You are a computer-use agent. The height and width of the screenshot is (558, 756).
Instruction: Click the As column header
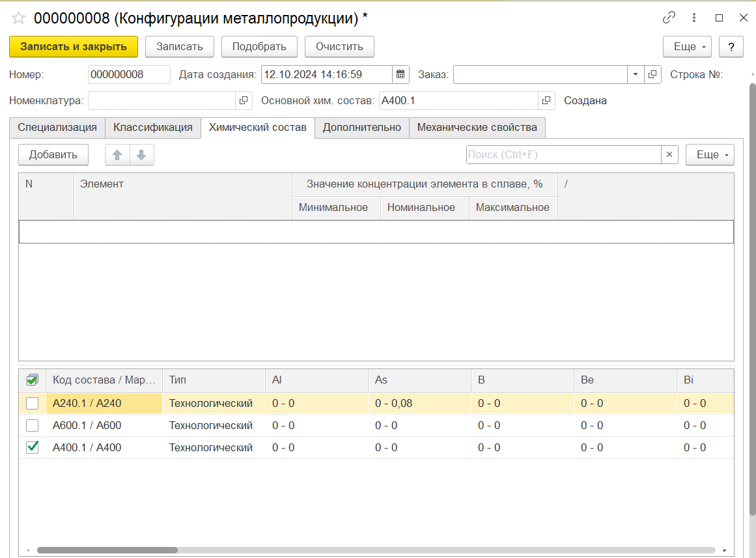click(x=419, y=380)
